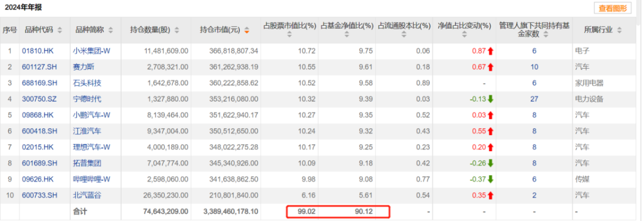Sort by 持仓数量(股) column arrows
The width and height of the screenshot is (644, 221).
click(177, 30)
